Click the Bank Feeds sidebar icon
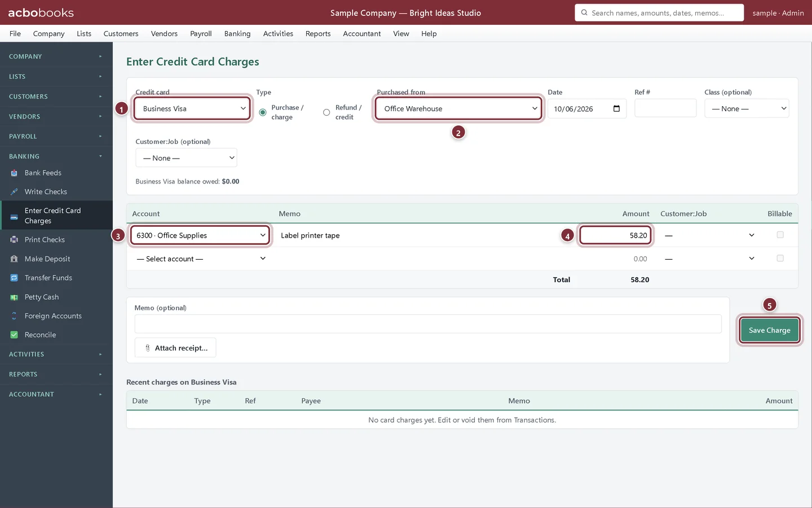This screenshot has width=812, height=508. click(x=14, y=173)
